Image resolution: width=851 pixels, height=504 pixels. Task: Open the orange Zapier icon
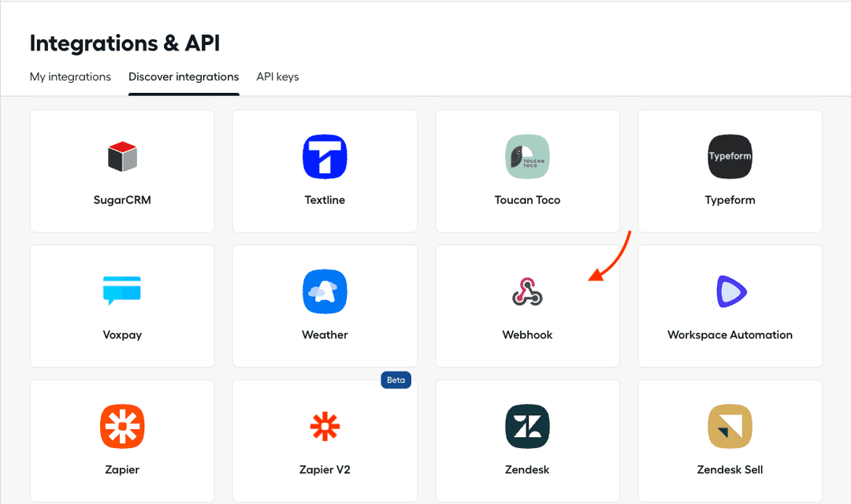122,426
